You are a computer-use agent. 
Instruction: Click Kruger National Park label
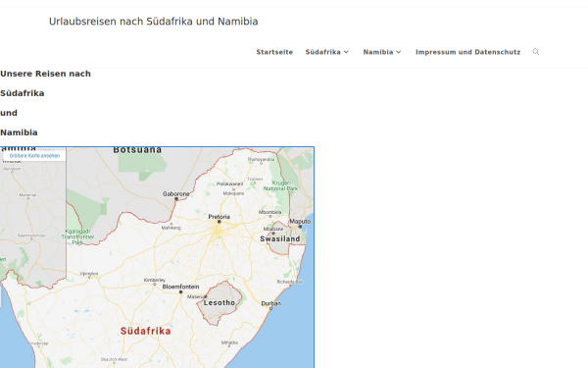point(280,185)
